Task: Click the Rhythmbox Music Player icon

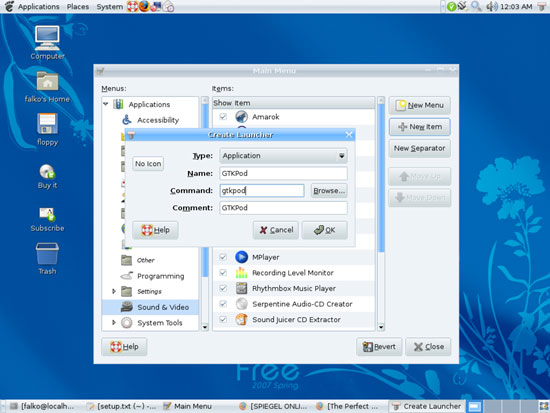Action: coord(241,288)
